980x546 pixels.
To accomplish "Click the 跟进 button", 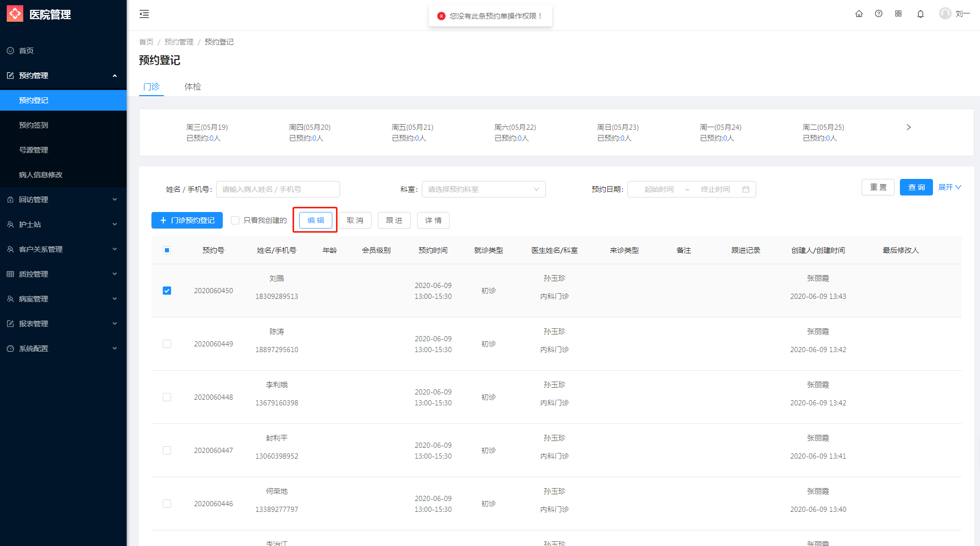I will pyautogui.click(x=394, y=220).
